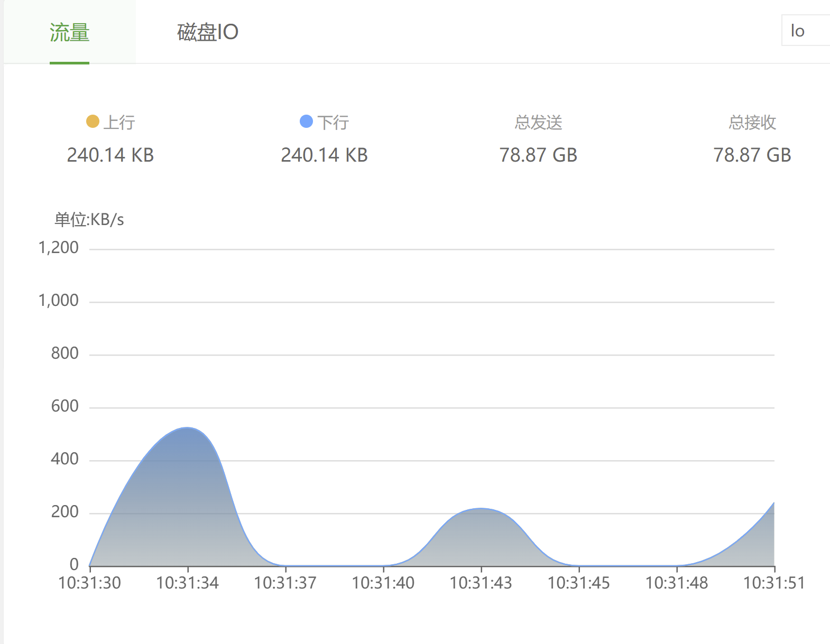Click the 10:31:34 time axis label
Viewport: 830px width, 644px height.
click(x=188, y=583)
